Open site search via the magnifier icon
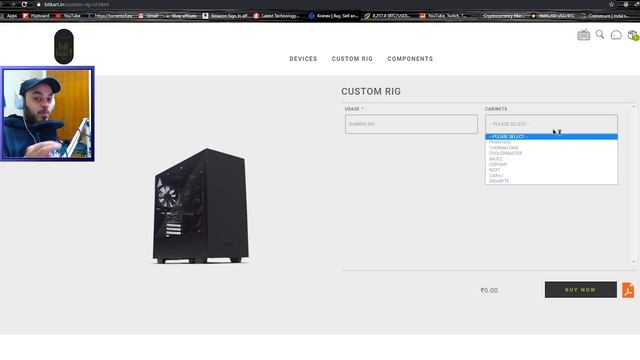Image resolution: width=640 pixels, height=360 pixels. 600,34
